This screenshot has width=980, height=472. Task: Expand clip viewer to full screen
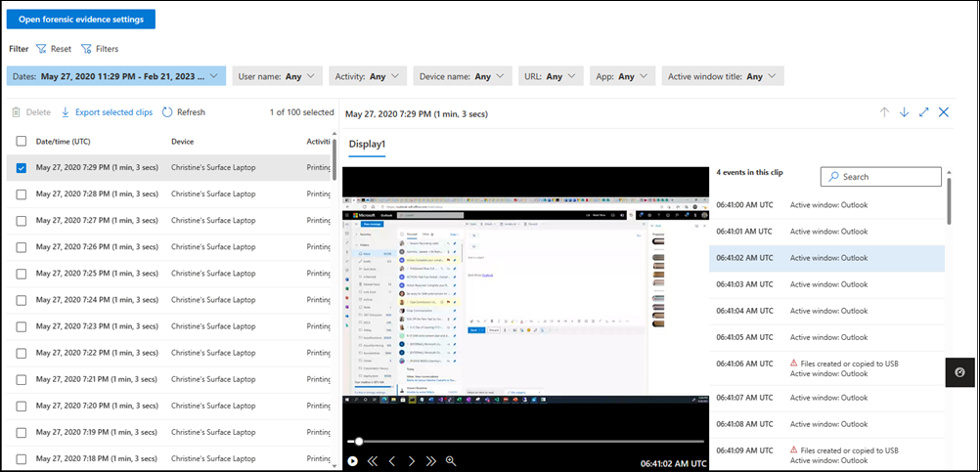click(x=923, y=112)
